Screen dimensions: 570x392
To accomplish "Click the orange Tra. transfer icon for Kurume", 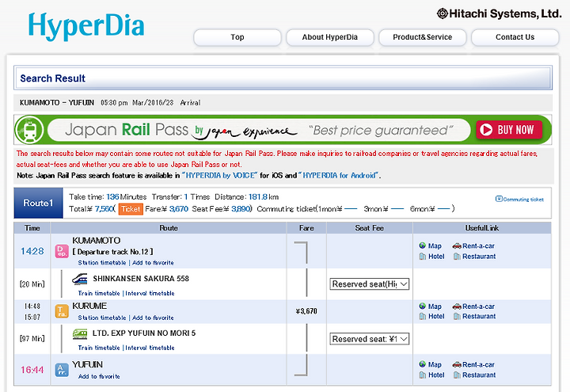I will click(62, 311).
